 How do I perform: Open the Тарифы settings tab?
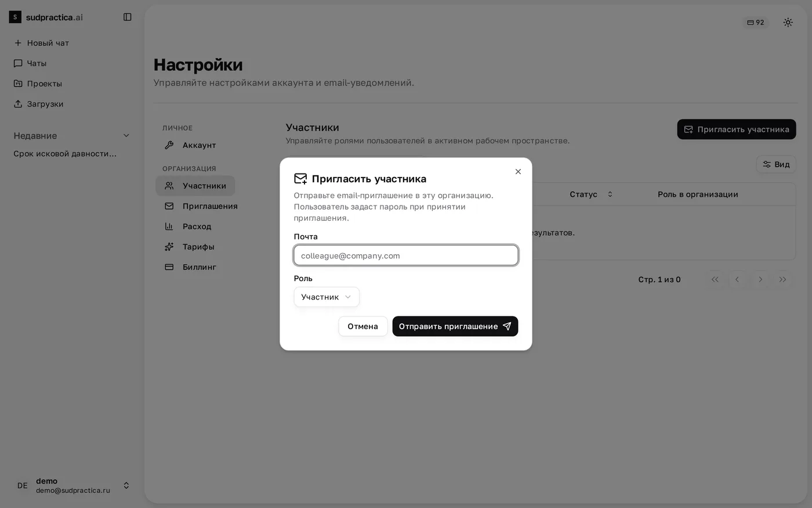(x=190, y=247)
